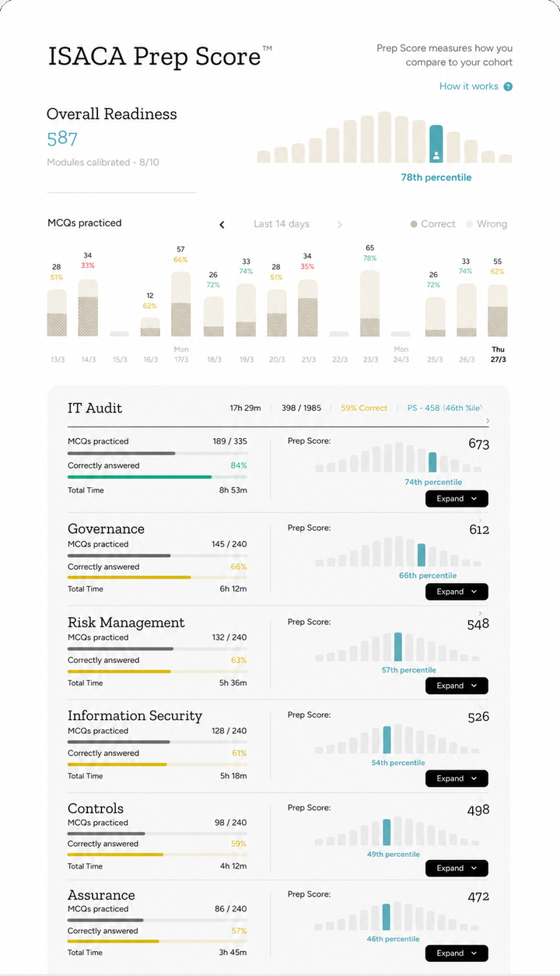This screenshot has width=560, height=976.
Task: Click the Information Security heading
Action: (x=135, y=715)
